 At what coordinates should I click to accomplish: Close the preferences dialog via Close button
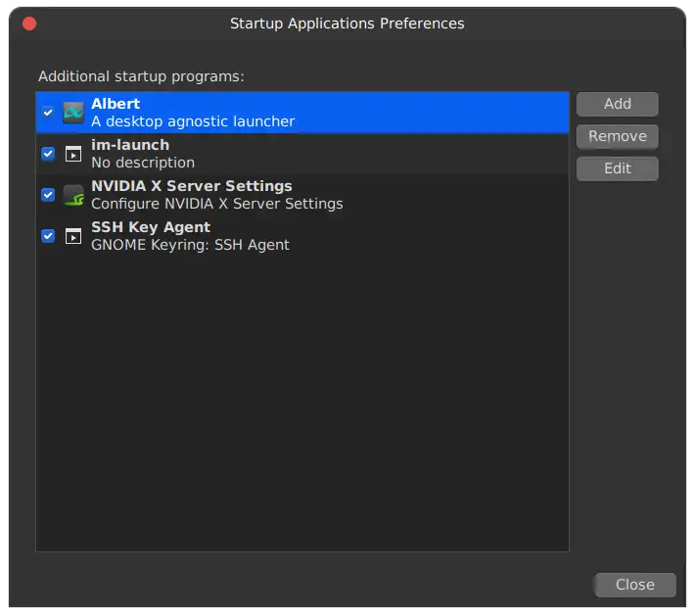(x=634, y=585)
